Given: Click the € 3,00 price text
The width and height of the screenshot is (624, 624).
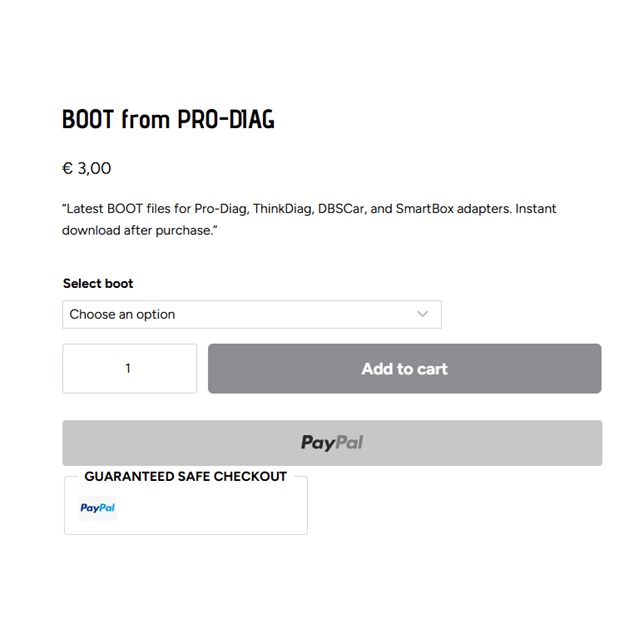Looking at the screenshot, I should coord(87,168).
